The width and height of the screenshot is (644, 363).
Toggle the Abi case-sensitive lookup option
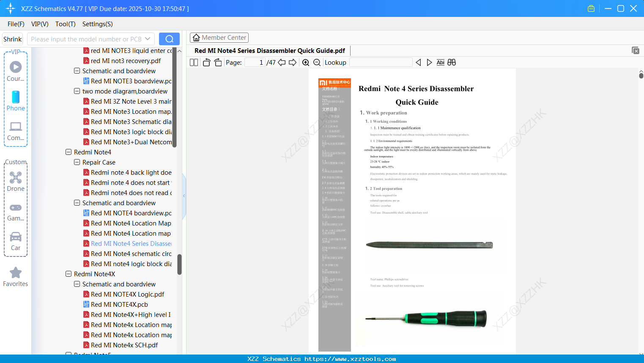pos(441,62)
